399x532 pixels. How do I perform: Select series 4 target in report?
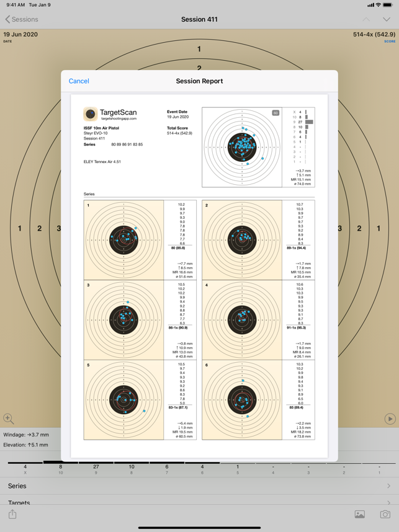(x=242, y=320)
